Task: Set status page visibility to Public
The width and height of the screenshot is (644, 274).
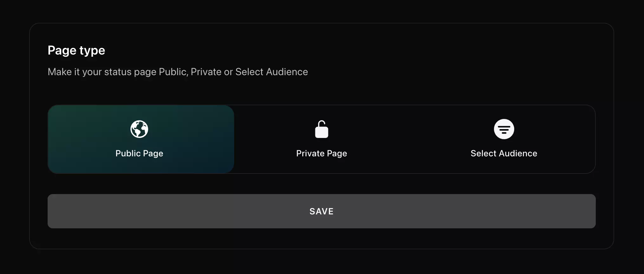Action: coord(141,139)
